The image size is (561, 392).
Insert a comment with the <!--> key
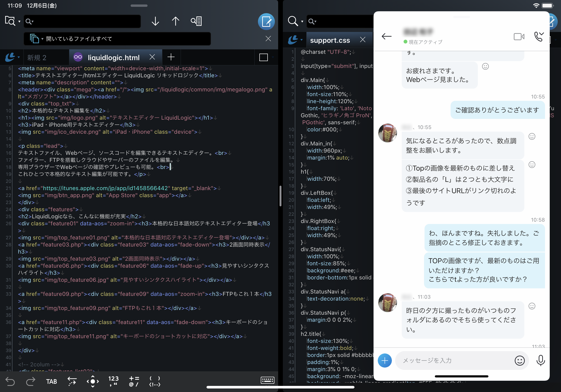pyautogui.click(x=154, y=381)
